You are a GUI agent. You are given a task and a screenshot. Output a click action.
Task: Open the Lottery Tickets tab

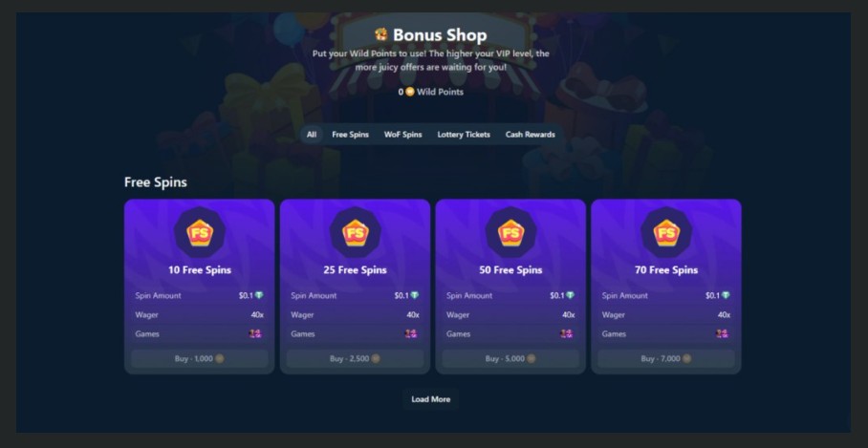[x=464, y=135]
